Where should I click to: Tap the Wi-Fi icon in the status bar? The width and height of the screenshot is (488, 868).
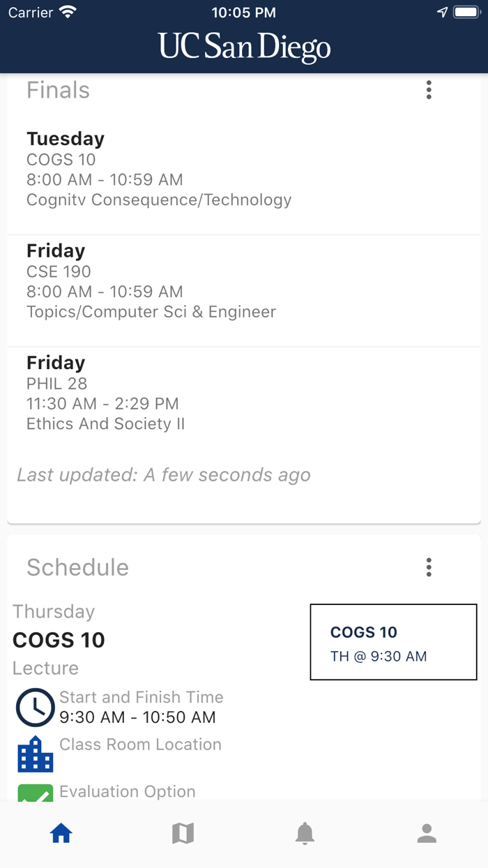68,10
